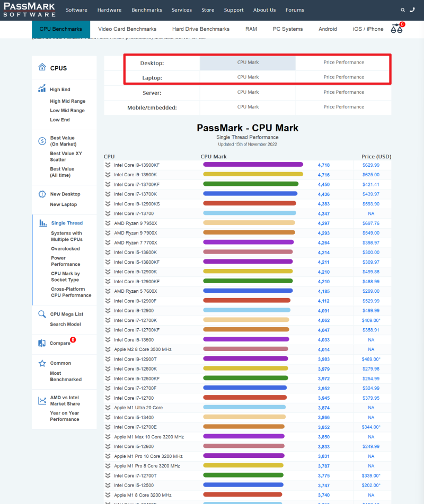Click the 4,718 score value
Image resolution: width=424 pixels, height=504 pixels.
click(324, 165)
